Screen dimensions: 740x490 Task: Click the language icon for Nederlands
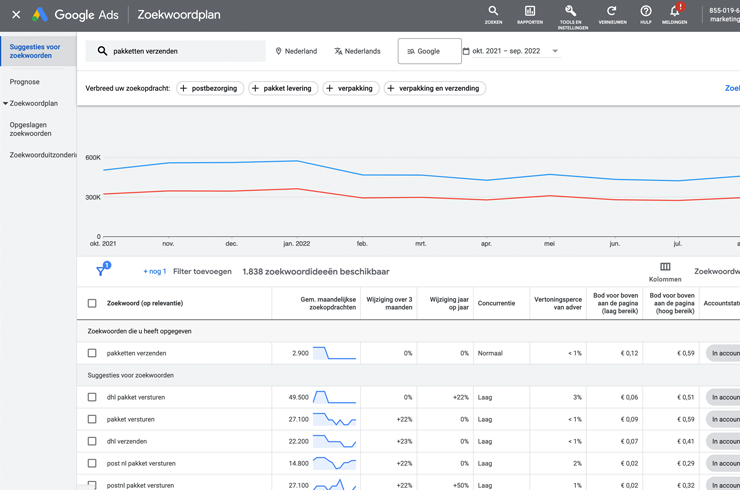click(338, 51)
